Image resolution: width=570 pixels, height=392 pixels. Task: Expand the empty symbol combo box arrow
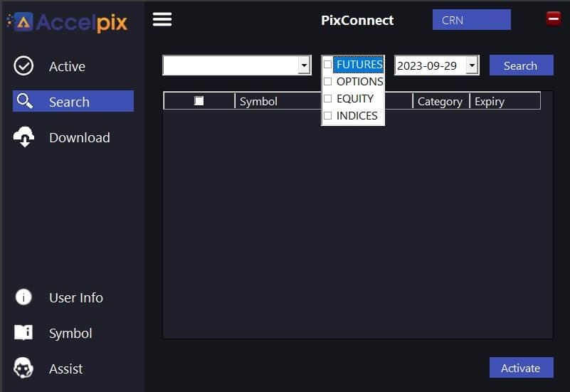(x=304, y=65)
